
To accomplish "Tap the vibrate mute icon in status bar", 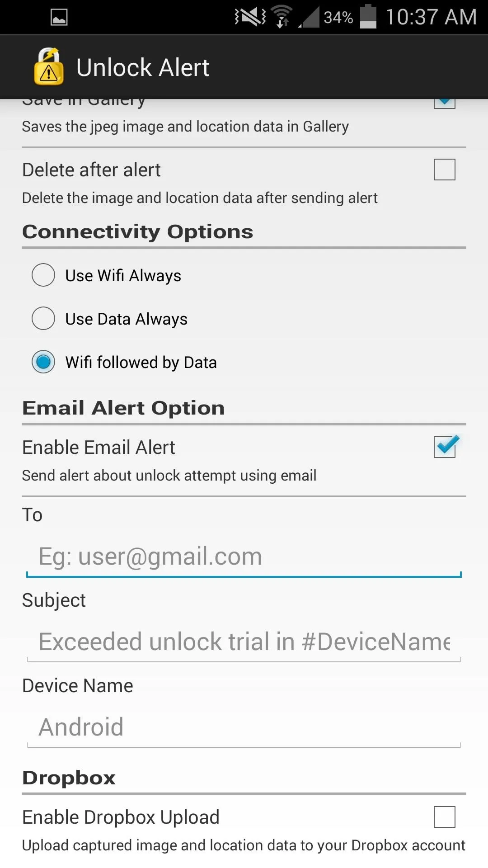I will [x=250, y=17].
